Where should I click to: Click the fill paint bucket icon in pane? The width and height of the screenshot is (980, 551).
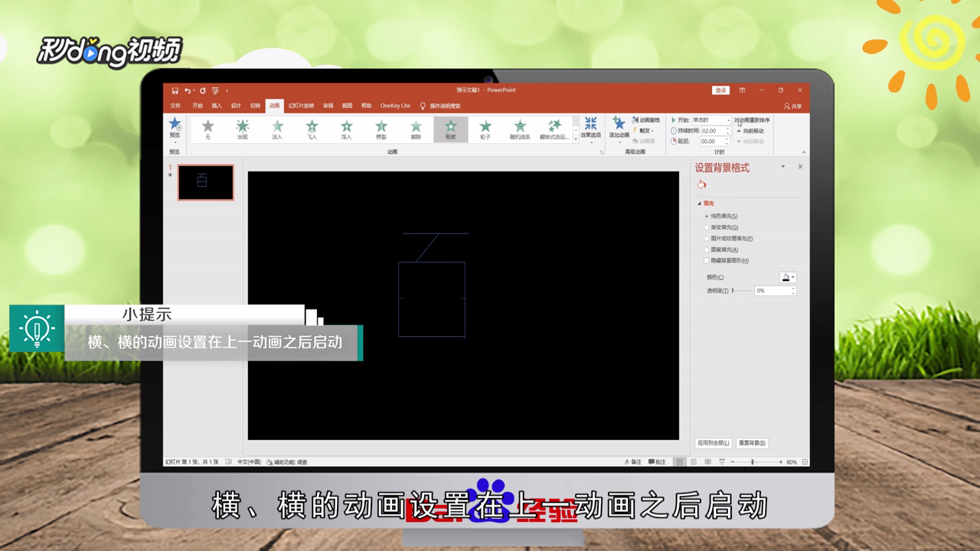click(701, 184)
